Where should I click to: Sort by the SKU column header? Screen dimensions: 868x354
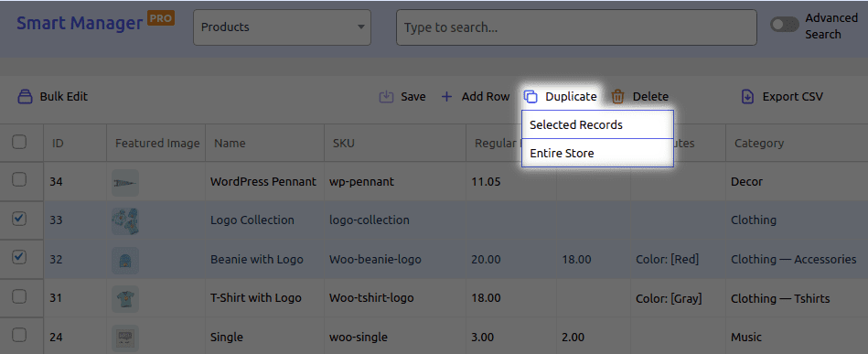tap(395, 143)
